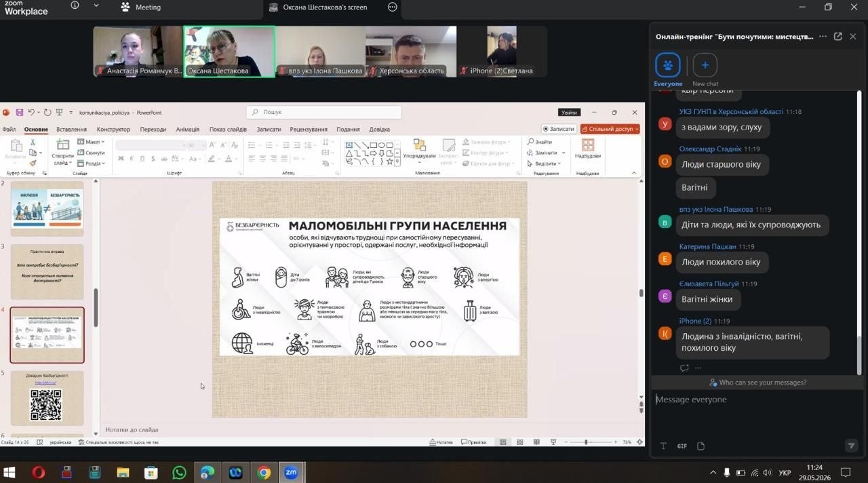868x483 pixels.
Task: Switch to Slide Sorter view icon
Action: 520,442
